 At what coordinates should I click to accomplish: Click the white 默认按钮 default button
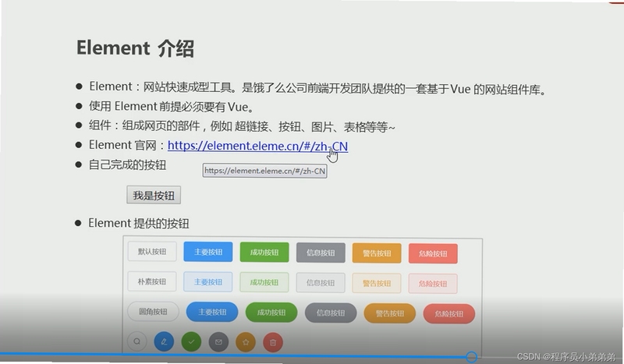click(152, 252)
